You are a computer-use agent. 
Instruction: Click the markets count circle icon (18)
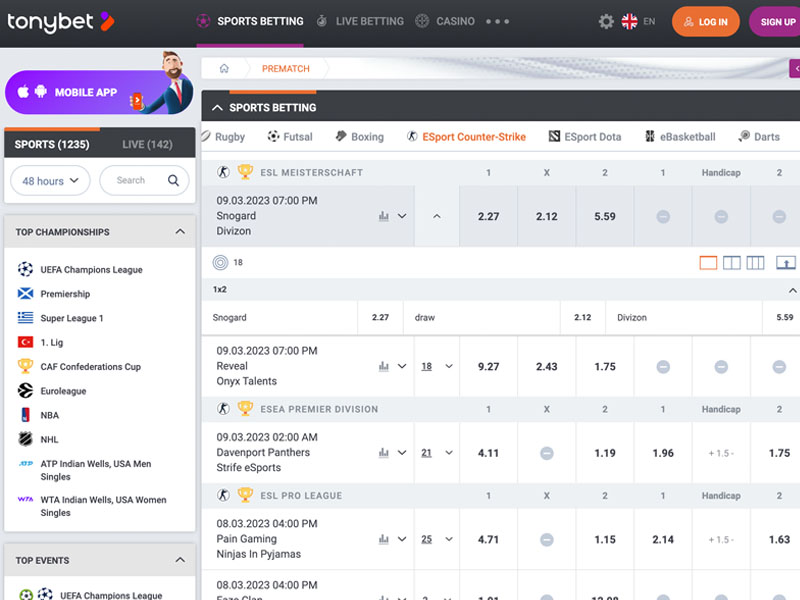220,262
